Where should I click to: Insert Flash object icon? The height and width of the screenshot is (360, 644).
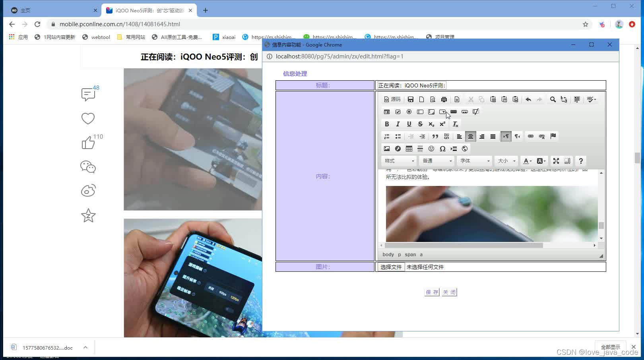[398, 149]
